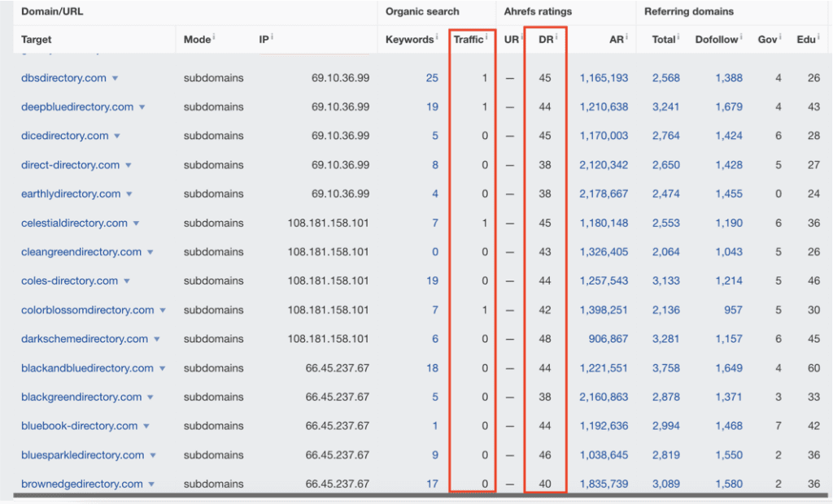Open the brownedgedirectory.com link

(x=82, y=484)
